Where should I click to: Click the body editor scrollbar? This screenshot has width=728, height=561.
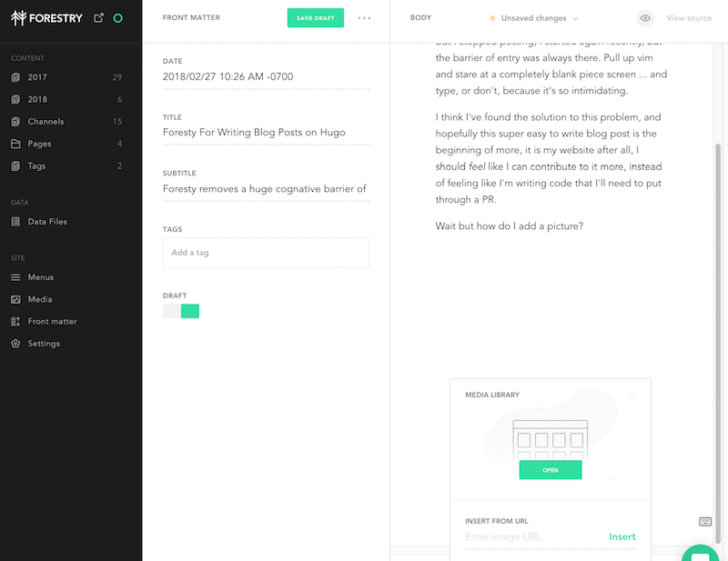click(x=718, y=344)
